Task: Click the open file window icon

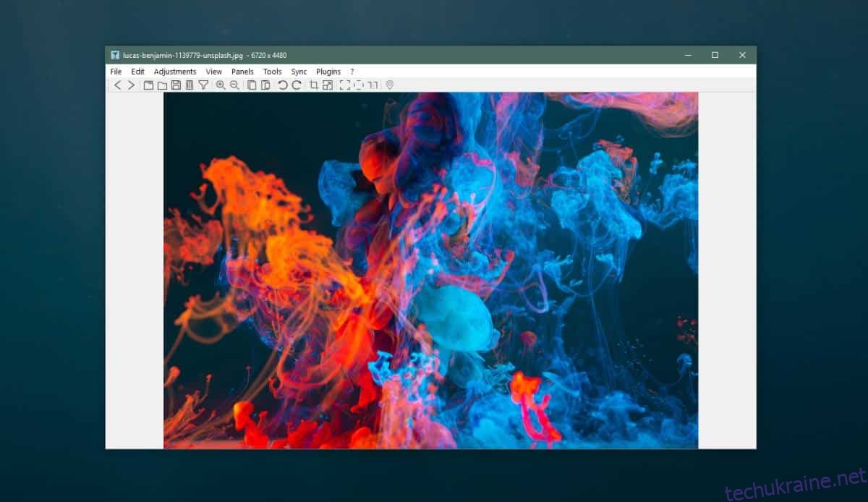Action: (x=148, y=85)
